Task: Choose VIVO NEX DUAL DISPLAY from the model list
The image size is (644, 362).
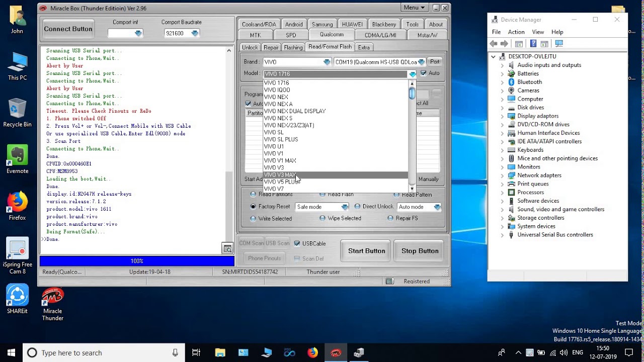Action: pyautogui.click(x=295, y=111)
